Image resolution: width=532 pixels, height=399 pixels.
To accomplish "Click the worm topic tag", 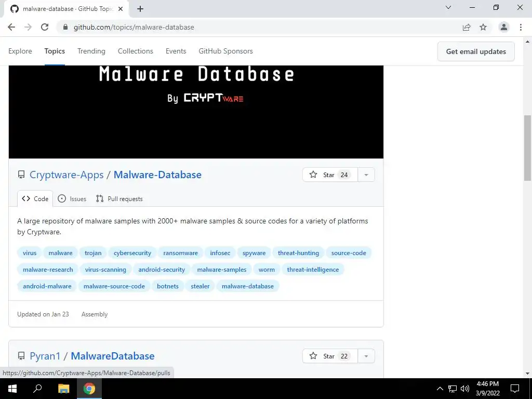I will pos(267,270).
